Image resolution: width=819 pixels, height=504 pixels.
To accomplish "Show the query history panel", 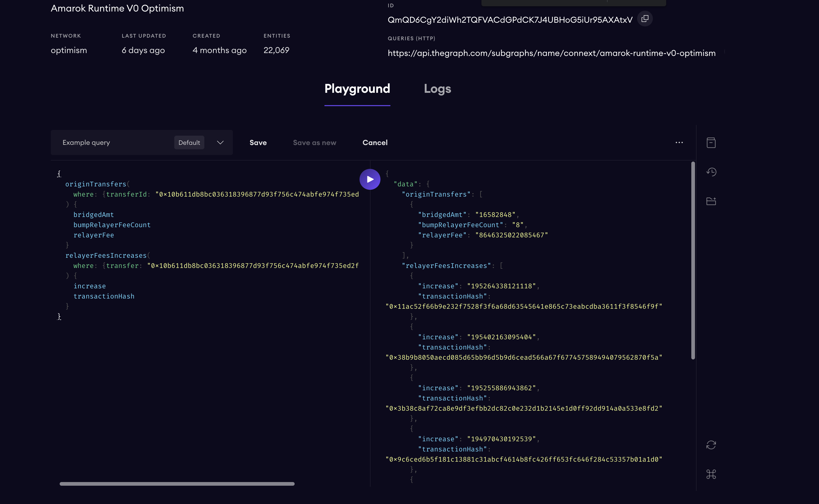I will click(x=711, y=172).
